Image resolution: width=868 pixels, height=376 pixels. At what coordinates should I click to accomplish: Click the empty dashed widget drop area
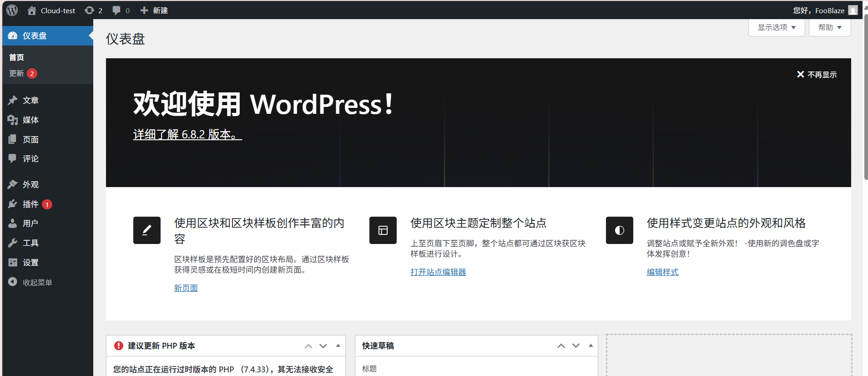[x=729, y=355]
